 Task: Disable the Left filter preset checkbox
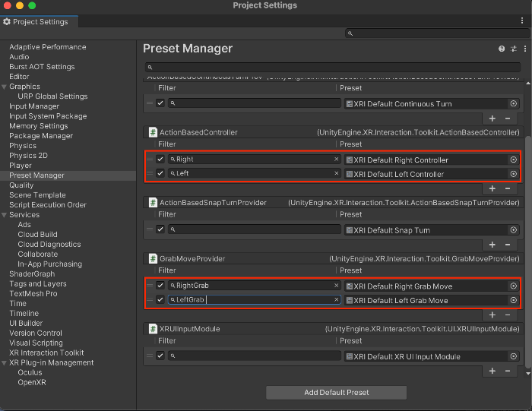click(160, 173)
